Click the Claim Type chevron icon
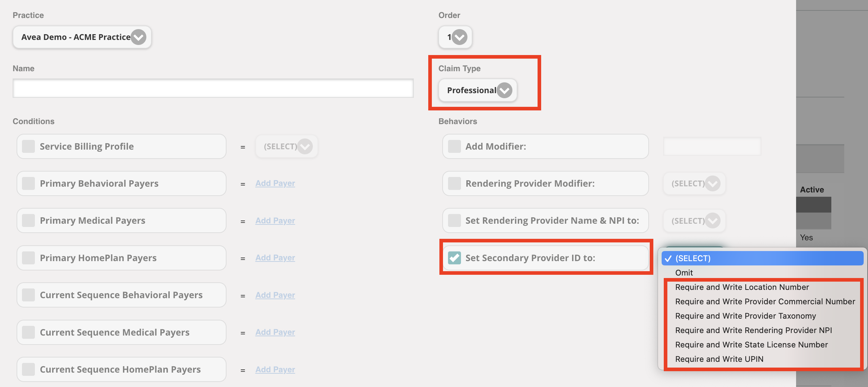The image size is (868, 387). (x=504, y=90)
